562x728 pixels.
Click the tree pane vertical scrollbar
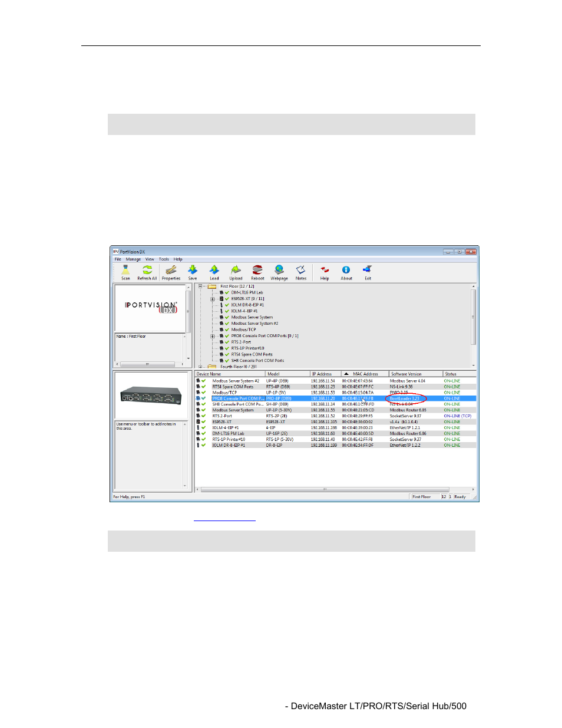pos(473,326)
